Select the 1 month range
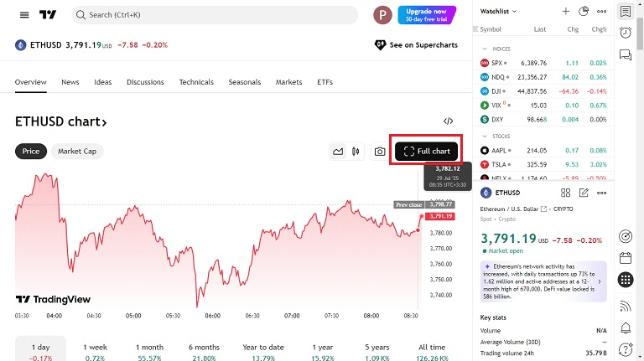The height and width of the screenshot is (361, 644). click(x=149, y=350)
